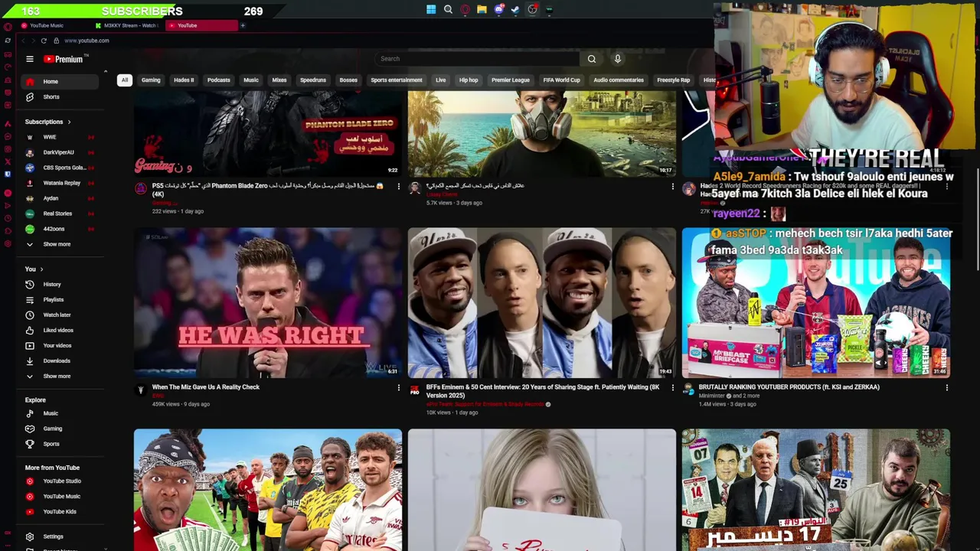Image resolution: width=980 pixels, height=551 pixels.
Task: Open Steam from the taskbar
Action: (515, 10)
